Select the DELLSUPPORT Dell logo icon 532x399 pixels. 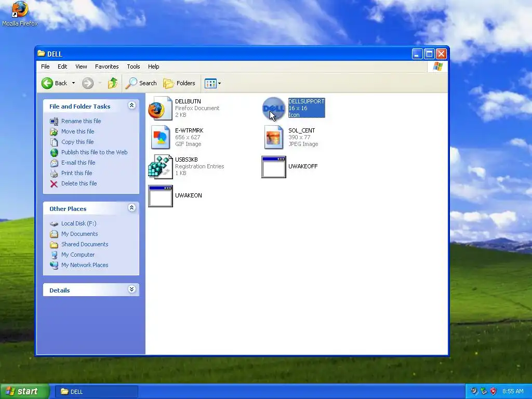(273, 109)
